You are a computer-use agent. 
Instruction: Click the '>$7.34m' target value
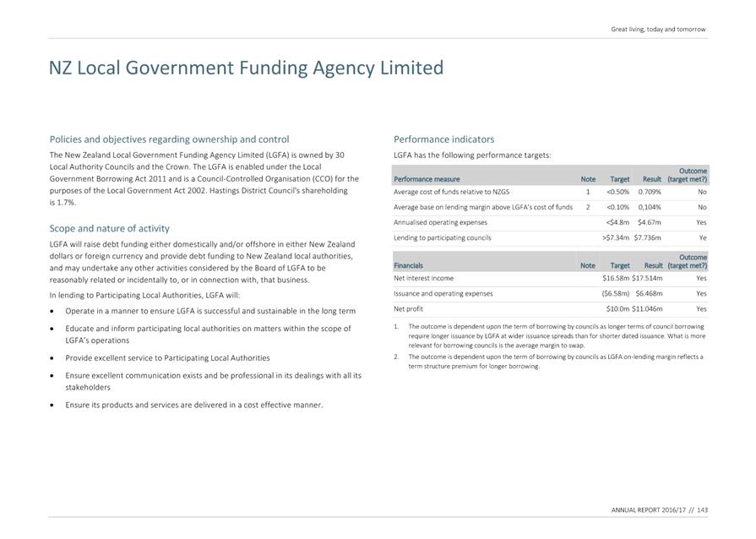point(616,238)
